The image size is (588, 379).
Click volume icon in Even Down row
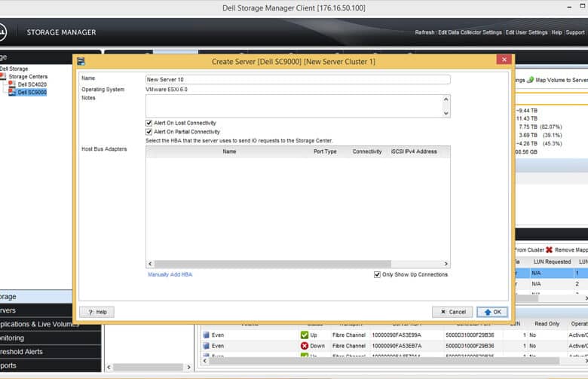(x=206, y=346)
